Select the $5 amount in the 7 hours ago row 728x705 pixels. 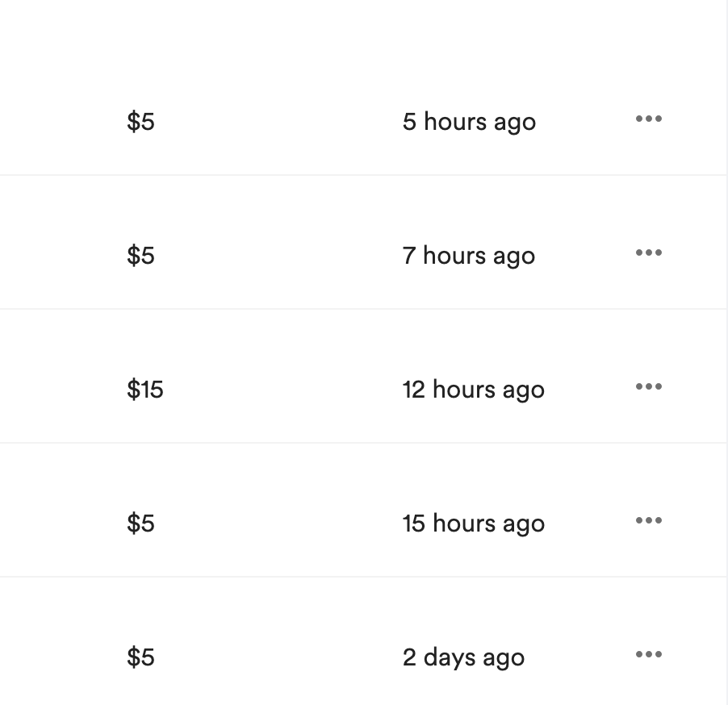coord(140,256)
